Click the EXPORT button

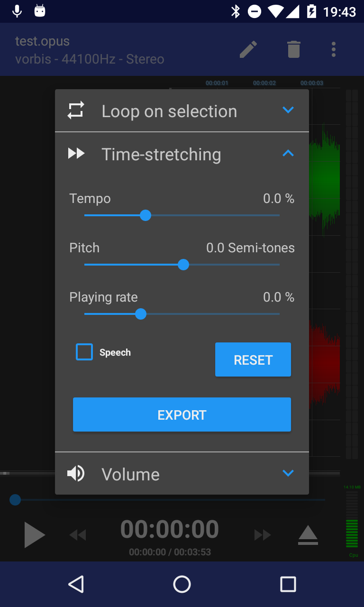pyautogui.click(x=182, y=414)
